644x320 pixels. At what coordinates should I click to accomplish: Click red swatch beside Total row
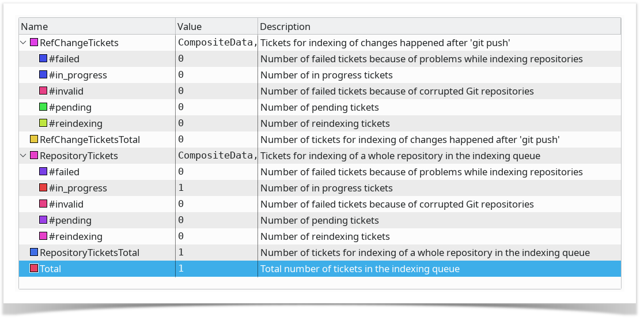pyautogui.click(x=34, y=268)
